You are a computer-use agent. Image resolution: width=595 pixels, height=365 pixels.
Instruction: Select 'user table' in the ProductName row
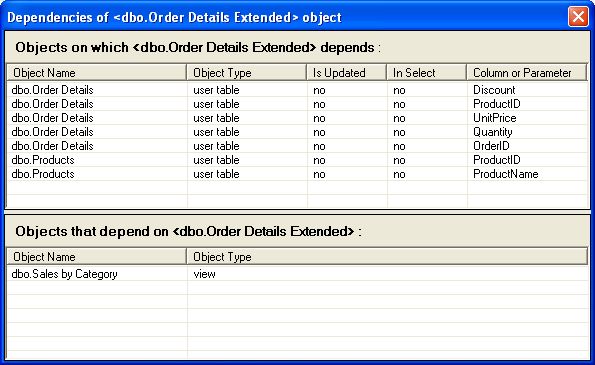(x=216, y=174)
